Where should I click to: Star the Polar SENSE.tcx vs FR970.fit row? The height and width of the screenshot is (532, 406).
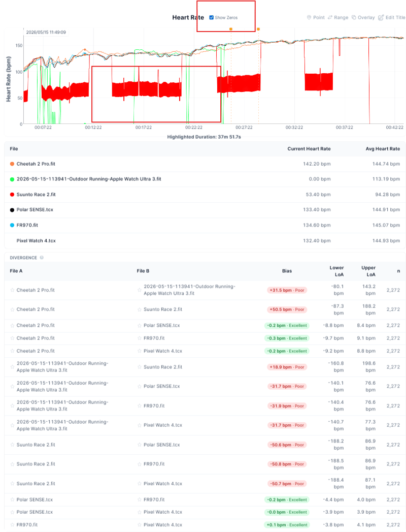pos(13,500)
